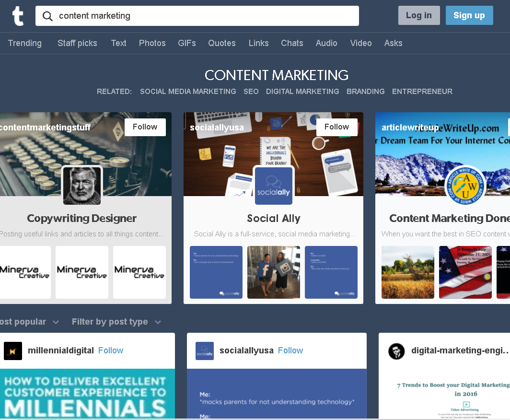Viewport: 510px width, 420px height.
Task: Open the socialallyusa post username link
Action: coord(246,350)
